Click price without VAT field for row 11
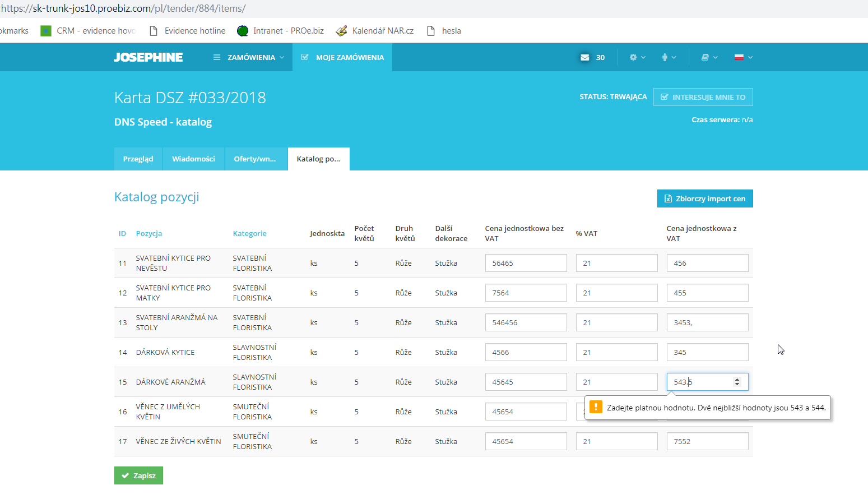 tap(526, 263)
